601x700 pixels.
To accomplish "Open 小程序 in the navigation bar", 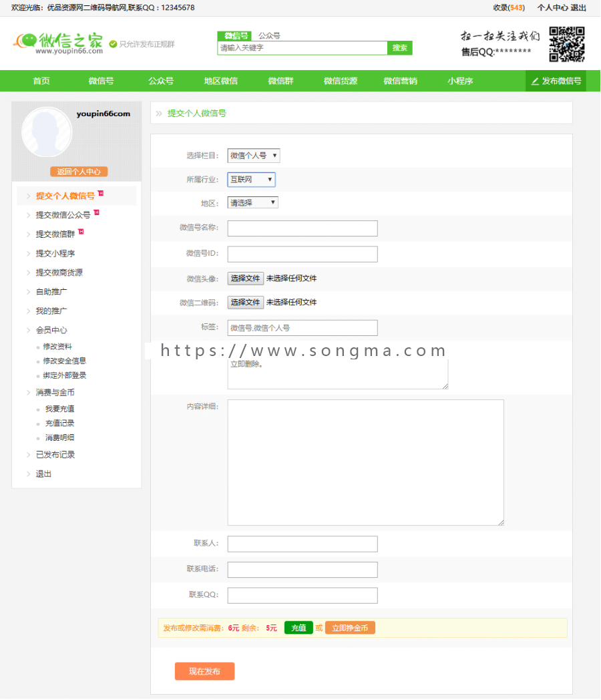I will tap(460, 81).
